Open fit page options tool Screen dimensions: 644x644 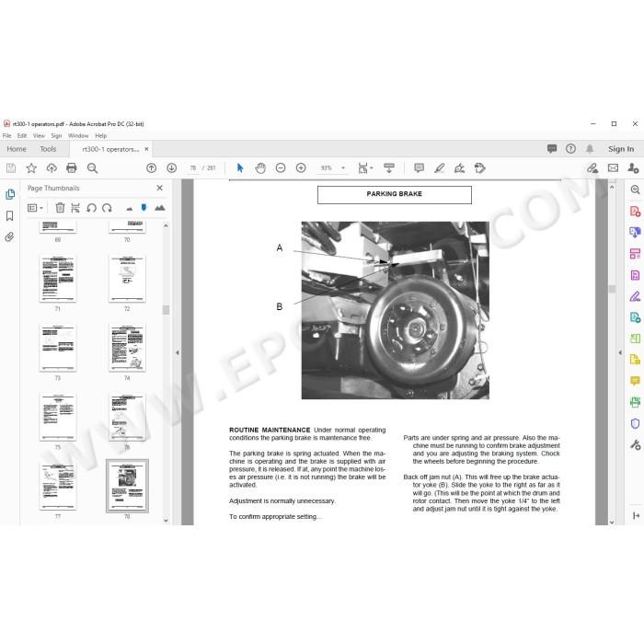tap(364, 168)
